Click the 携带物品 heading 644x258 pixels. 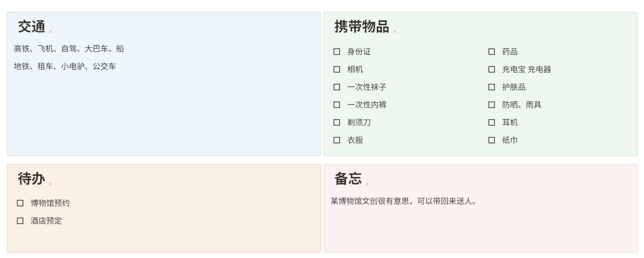(x=362, y=27)
